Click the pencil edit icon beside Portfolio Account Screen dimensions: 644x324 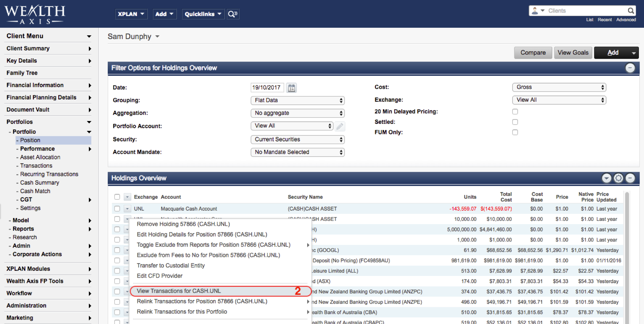tap(340, 126)
